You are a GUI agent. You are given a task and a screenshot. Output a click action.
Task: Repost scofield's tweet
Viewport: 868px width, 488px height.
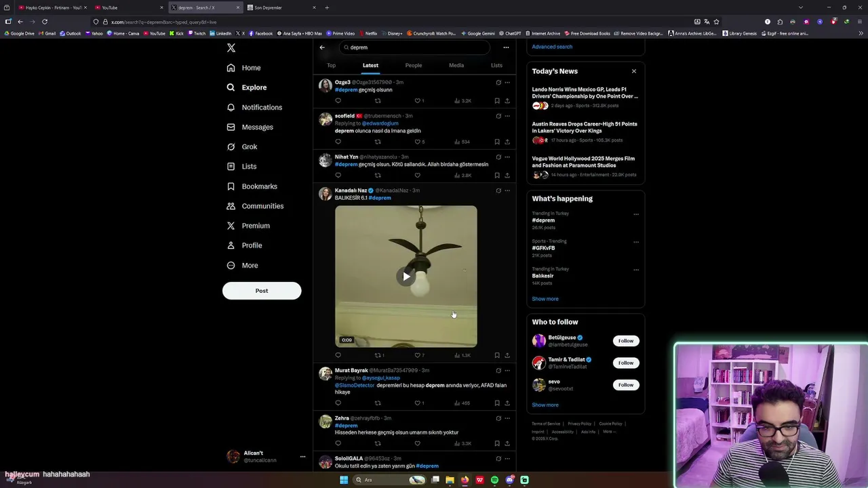point(378,142)
